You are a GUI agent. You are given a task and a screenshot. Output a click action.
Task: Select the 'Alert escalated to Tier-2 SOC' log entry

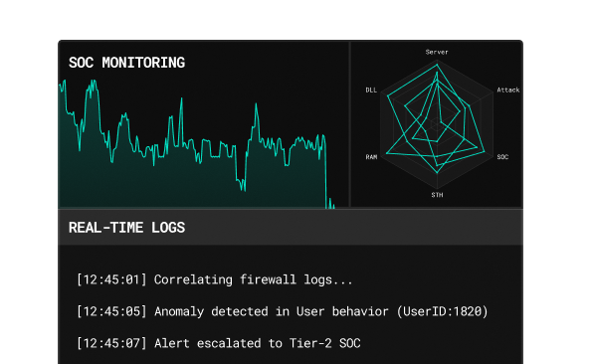[x=219, y=343]
